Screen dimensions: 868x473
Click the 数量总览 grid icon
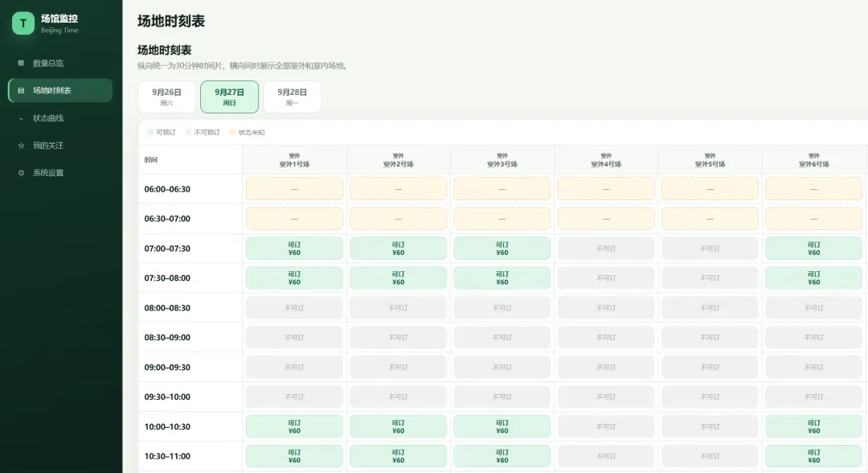[21, 63]
